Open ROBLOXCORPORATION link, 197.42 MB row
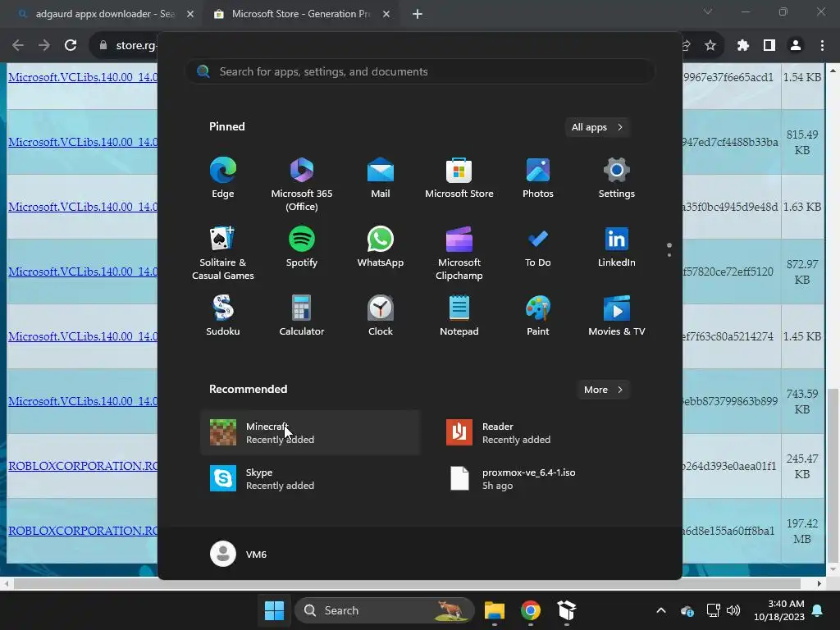This screenshot has width=840, height=630. click(83, 531)
